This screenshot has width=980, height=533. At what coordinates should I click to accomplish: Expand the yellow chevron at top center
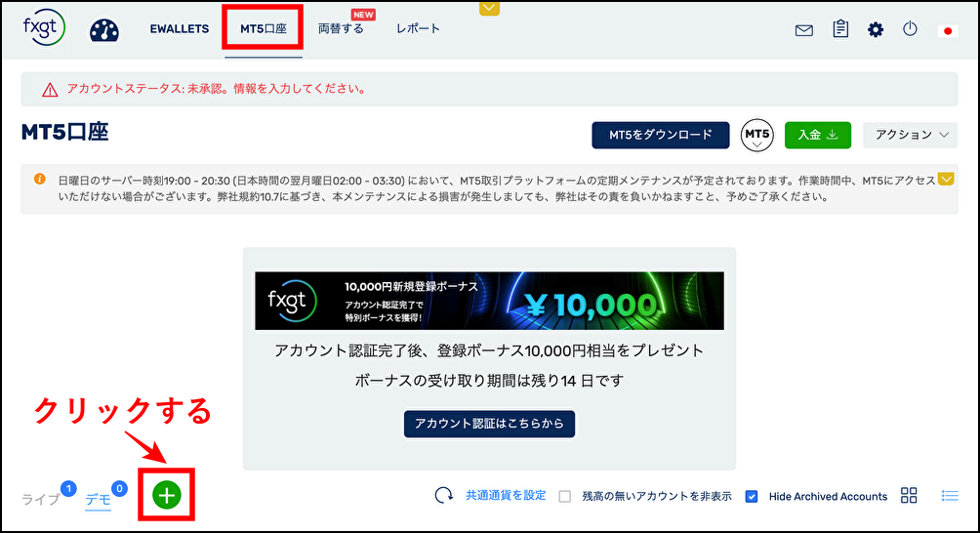click(x=489, y=8)
